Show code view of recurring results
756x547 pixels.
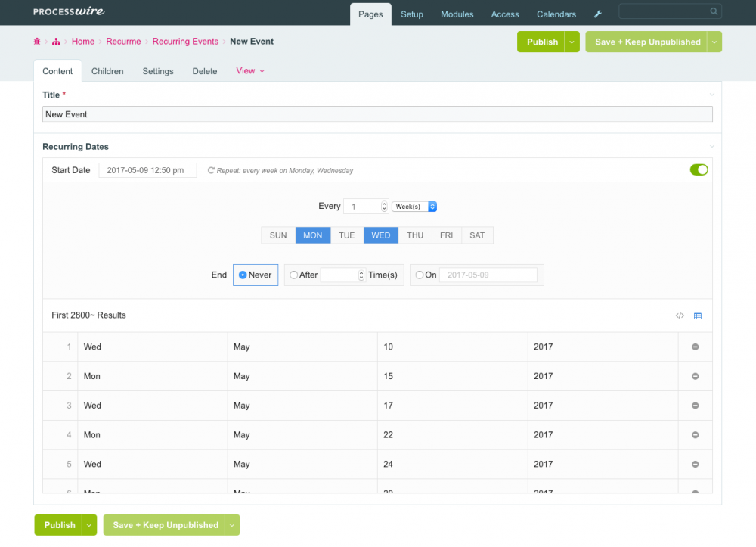coord(680,316)
